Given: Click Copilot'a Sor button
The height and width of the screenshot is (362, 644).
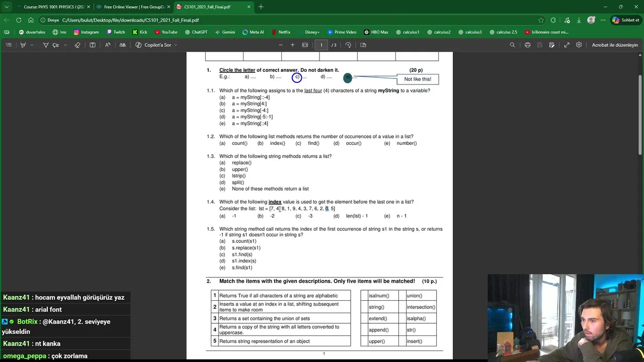Looking at the screenshot, I should (x=153, y=45).
